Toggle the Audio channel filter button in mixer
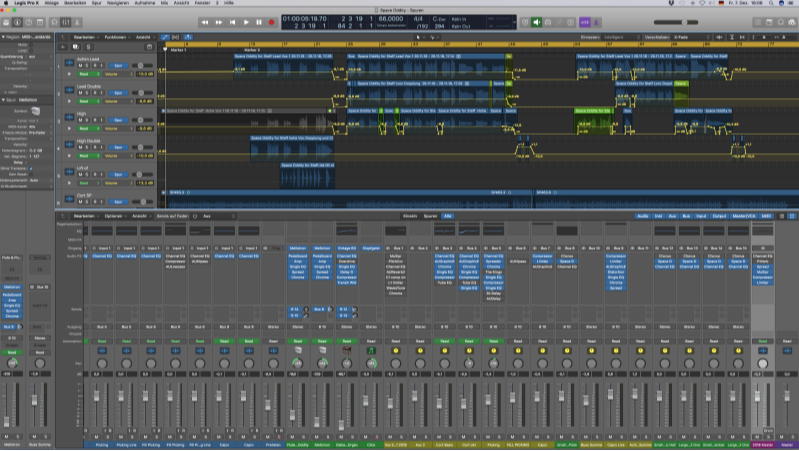 (x=643, y=216)
